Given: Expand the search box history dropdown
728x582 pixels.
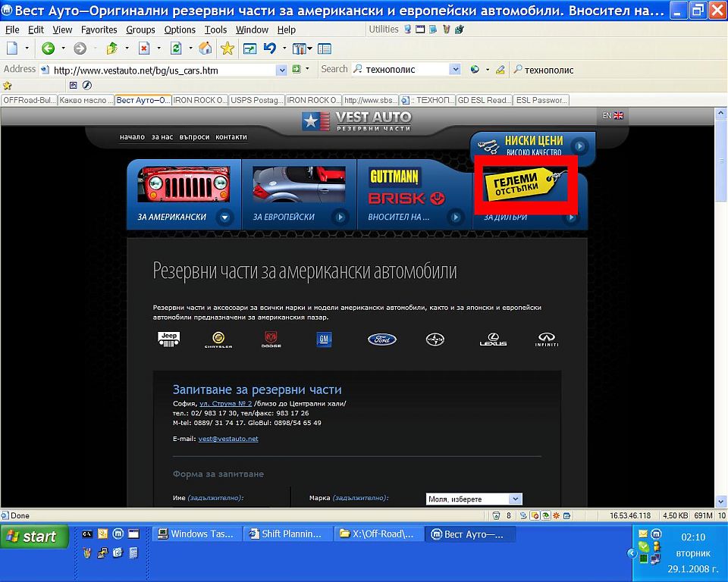Looking at the screenshot, I should (x=456, y=70).
